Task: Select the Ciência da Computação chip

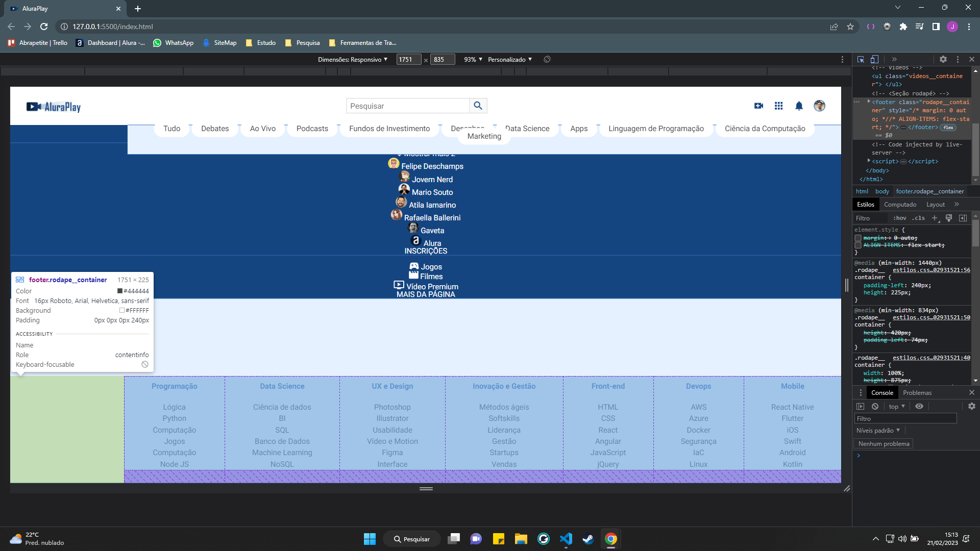Action: [x=765, y=129]
